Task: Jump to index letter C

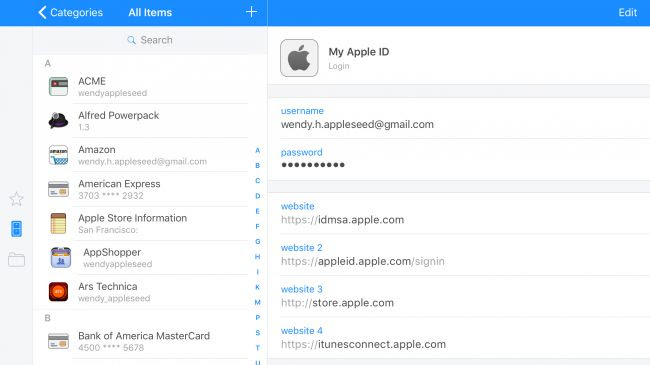Action: click(257, 181)
